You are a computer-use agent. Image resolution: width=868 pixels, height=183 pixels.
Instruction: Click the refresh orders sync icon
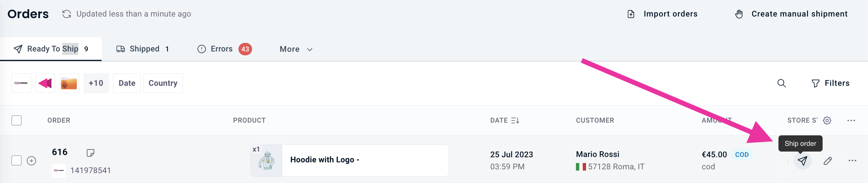(67, 14)
